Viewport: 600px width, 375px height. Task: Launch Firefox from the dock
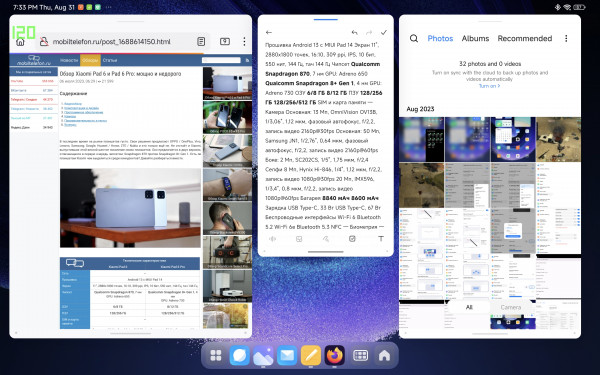[334, 355]
